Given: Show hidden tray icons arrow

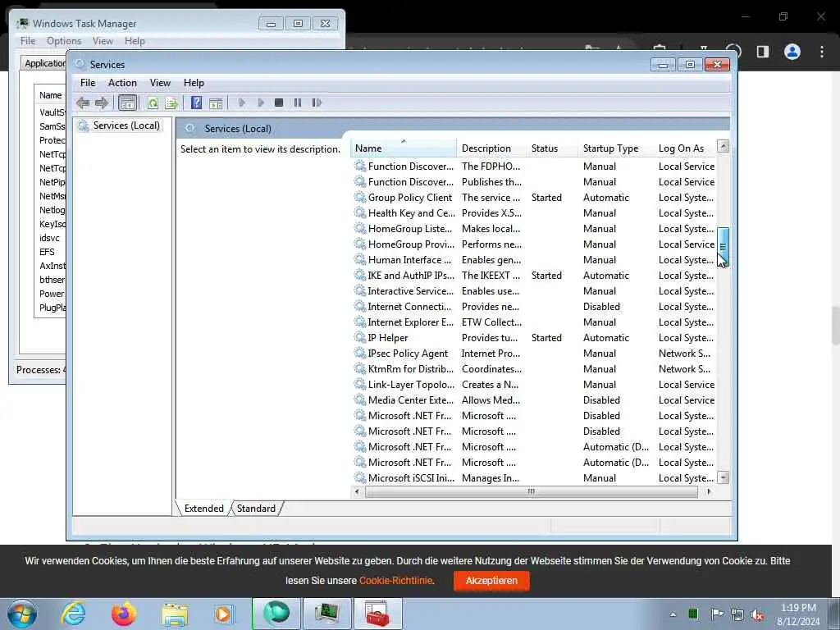Looking at the screenshot, I should (x=673, y=614).
